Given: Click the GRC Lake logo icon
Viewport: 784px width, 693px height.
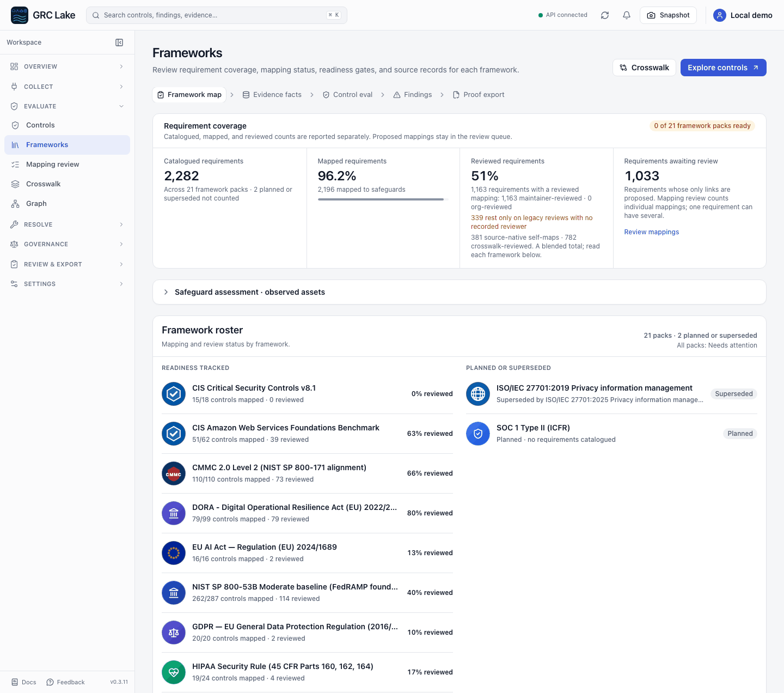Looking at the screenshot, I should pos(20,15).
